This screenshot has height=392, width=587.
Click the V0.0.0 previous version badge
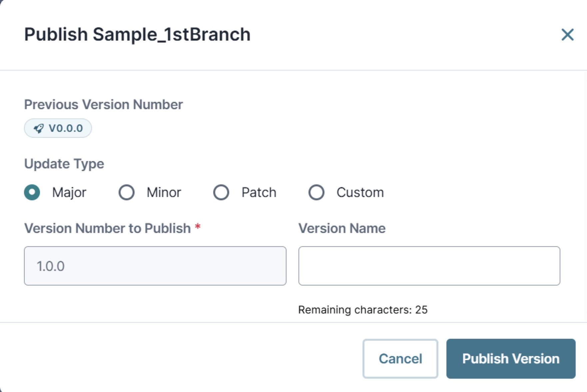tap(57, 128)
